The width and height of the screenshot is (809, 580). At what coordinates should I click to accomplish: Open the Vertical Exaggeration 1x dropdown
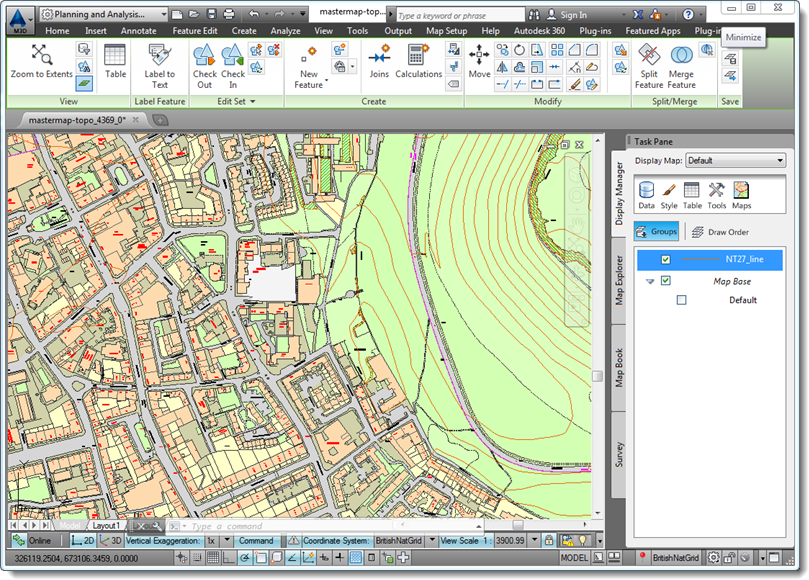227,540
